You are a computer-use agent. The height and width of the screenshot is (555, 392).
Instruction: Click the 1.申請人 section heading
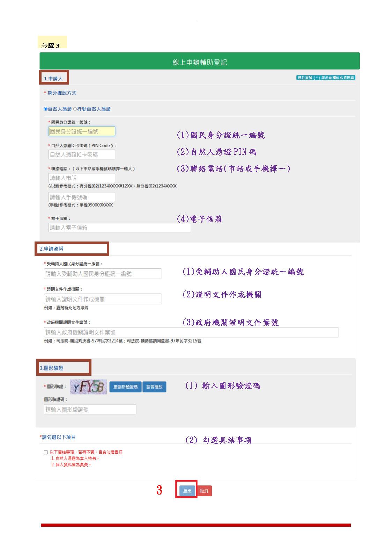coord(53,78)
